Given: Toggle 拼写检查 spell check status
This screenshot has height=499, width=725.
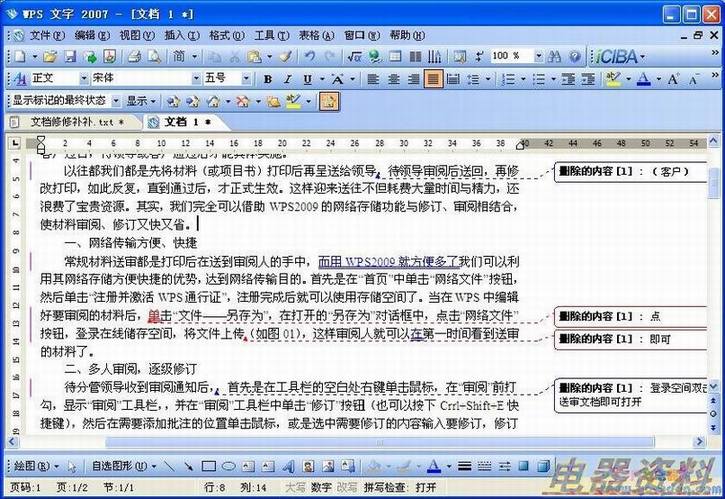Looking at the screenshot, I should [x=400, y=487].
